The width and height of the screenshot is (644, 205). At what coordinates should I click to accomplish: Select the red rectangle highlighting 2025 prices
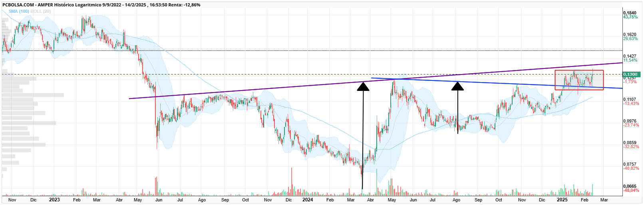[579, 80]
